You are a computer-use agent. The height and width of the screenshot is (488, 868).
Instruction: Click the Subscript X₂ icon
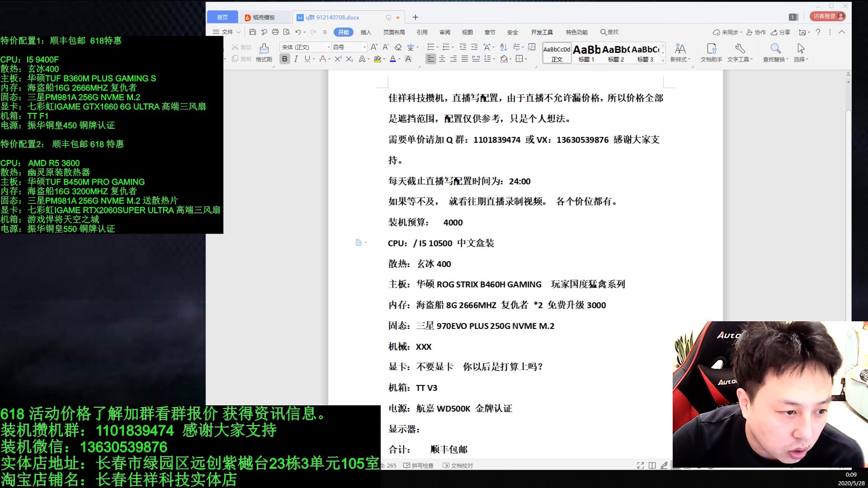(x=349, y=59)
